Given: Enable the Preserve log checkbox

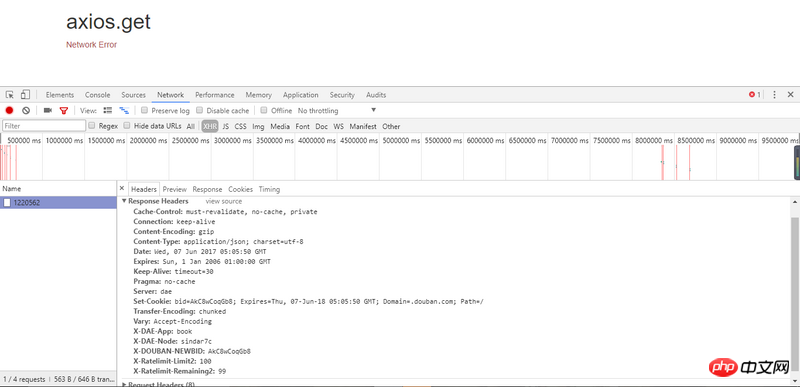Looking at the screenshot, I should (144, 110).
